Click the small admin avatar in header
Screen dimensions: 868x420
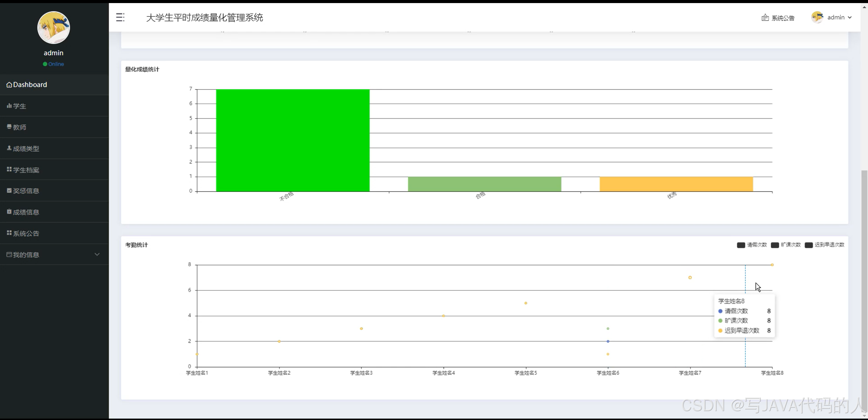point(817,17)
